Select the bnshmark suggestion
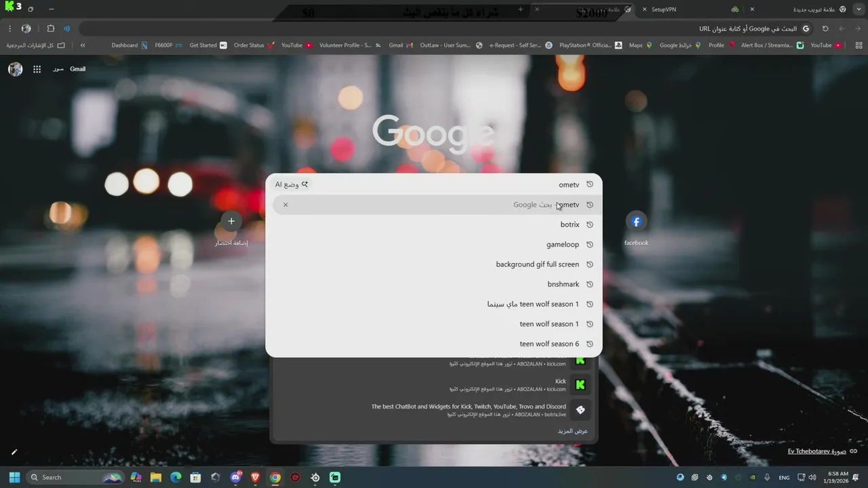This screenshot has width=868, height=488. pyautogui.click(x=434, y=284)
